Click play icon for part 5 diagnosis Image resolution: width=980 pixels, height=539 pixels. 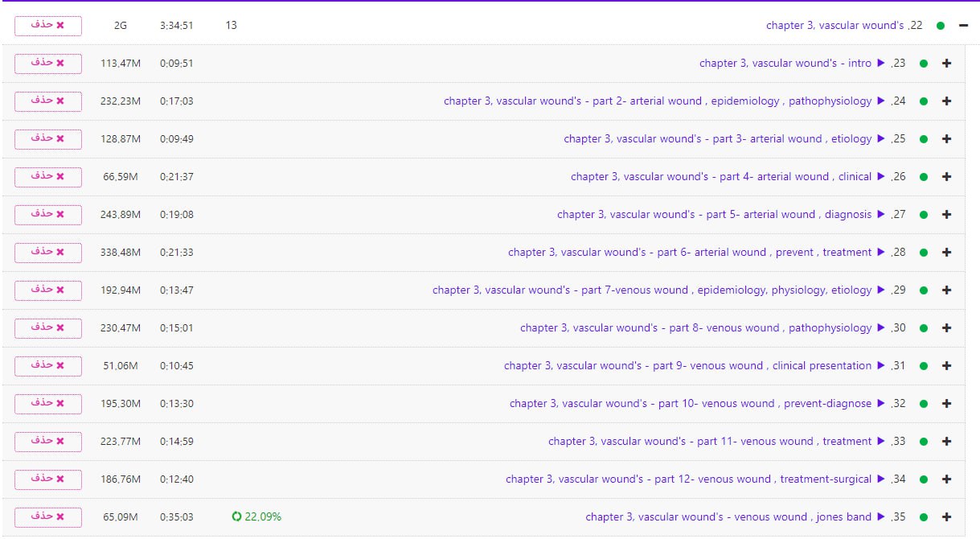[881, 215]
